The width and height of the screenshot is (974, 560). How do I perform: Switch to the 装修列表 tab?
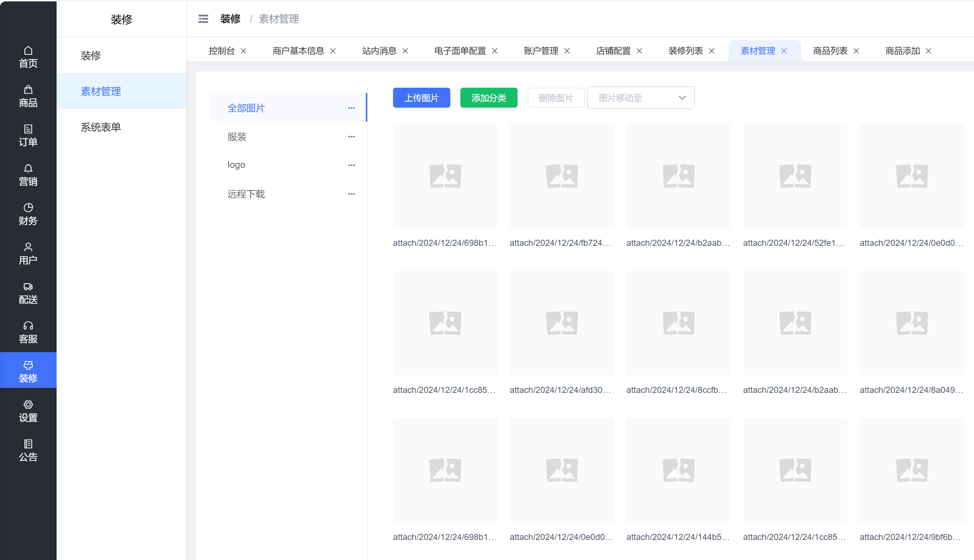click(686, 51)
